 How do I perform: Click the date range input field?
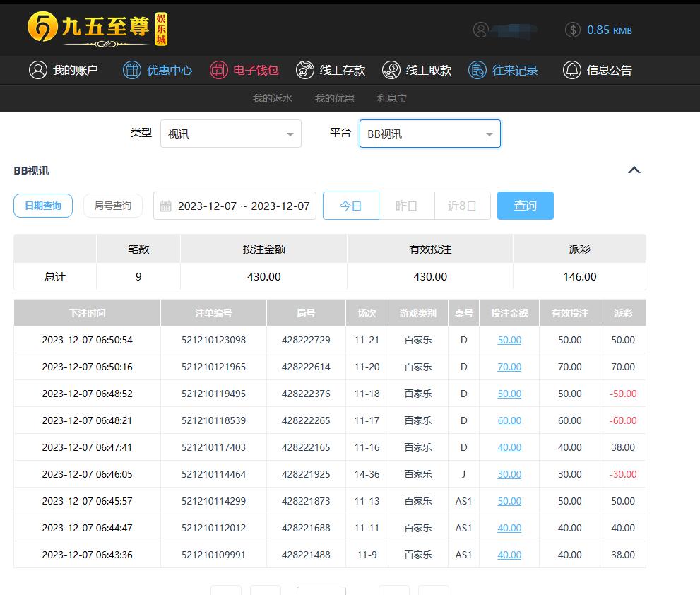point(235,206)
